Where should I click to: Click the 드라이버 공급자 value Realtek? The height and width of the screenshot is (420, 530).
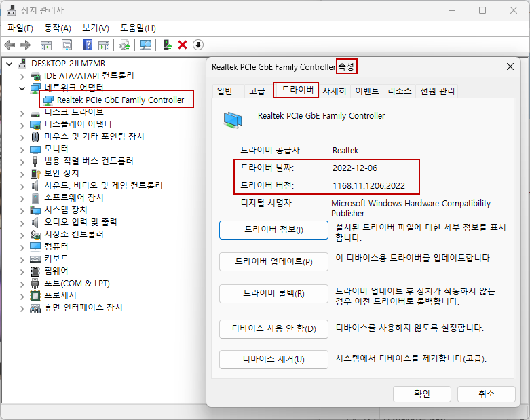(x=345, y=151)
